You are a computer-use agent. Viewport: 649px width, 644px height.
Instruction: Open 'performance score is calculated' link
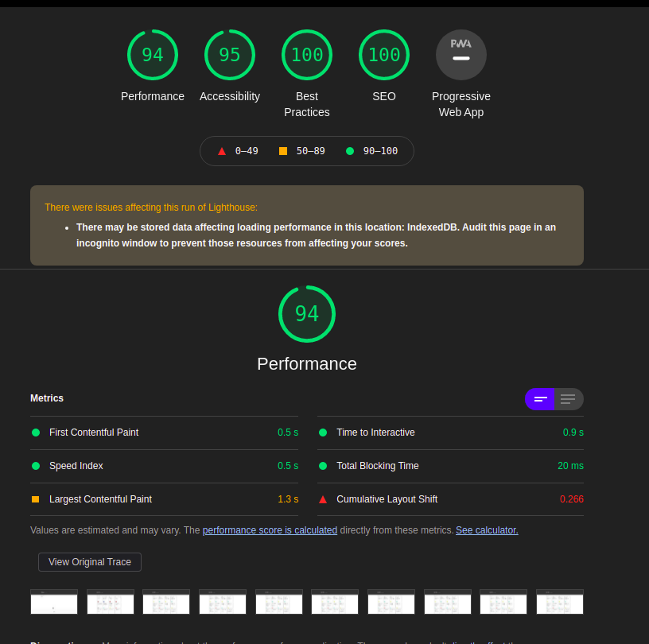(x=270, y=530)
